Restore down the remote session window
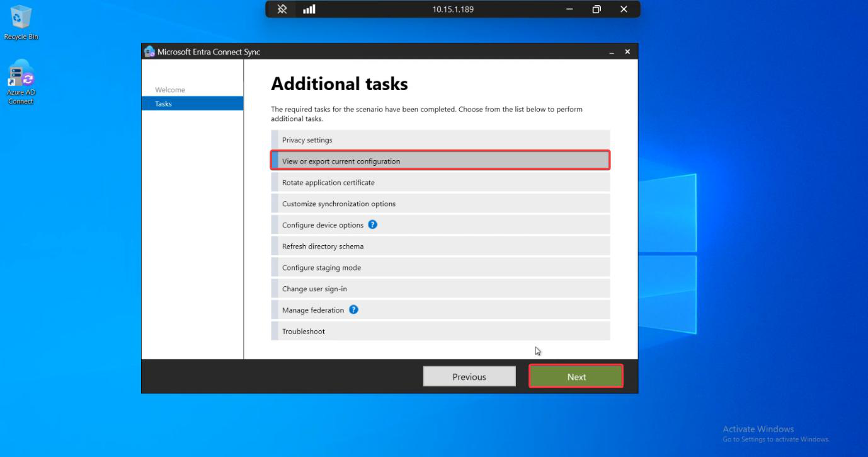 coord(597,9)
